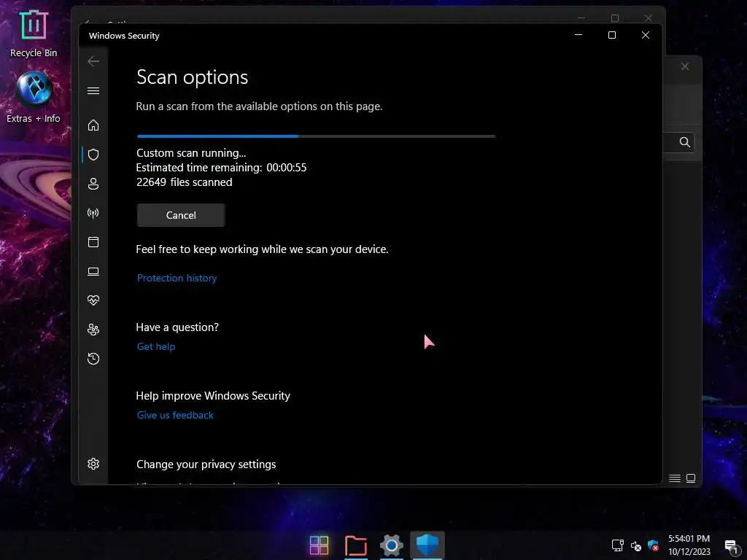Viewport: 747px width, 560px height.
Task: Click 'Change your privacy settings' heading
Action: [x=206, y=464]
